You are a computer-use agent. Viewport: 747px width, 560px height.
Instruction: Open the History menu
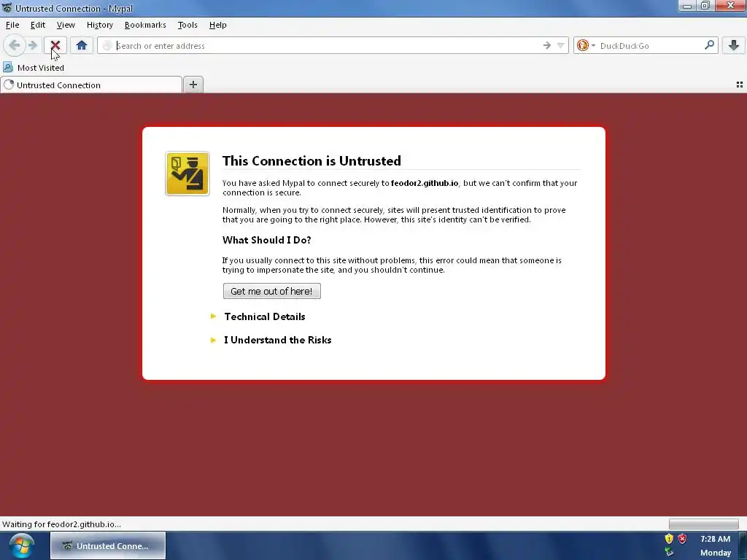99,25
